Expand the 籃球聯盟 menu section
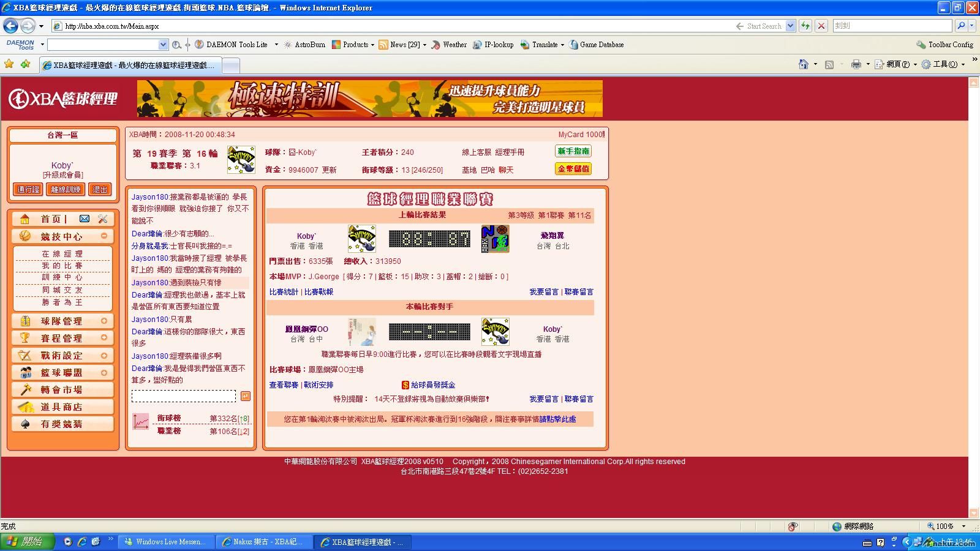This screenshot has width=980, height=551. coord(104,372)
